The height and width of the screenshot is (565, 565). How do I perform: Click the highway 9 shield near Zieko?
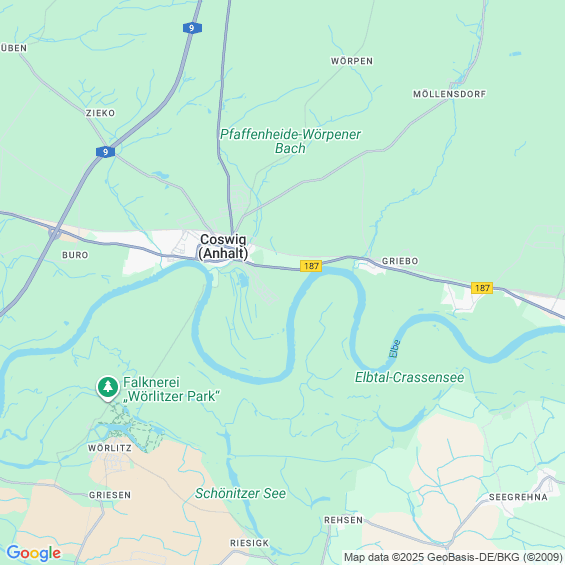(x=106, y=152)
